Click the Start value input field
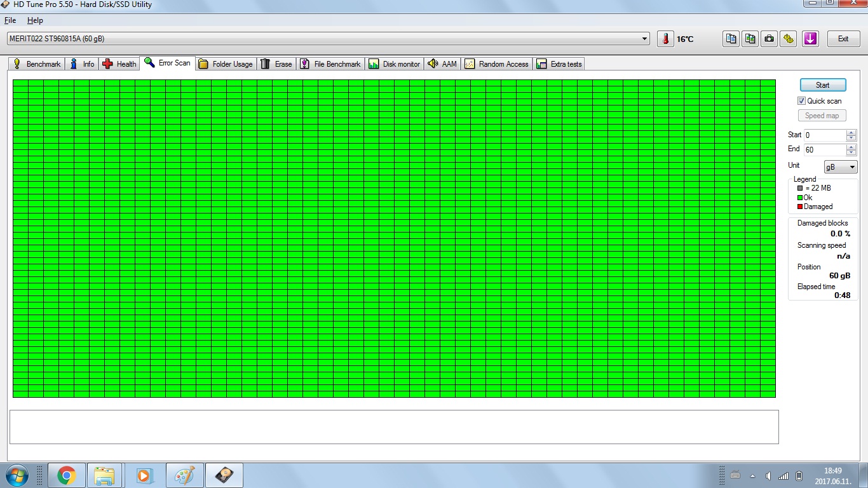Image resolution: width=868 pixels, height=488 pixels. point(825,135)
